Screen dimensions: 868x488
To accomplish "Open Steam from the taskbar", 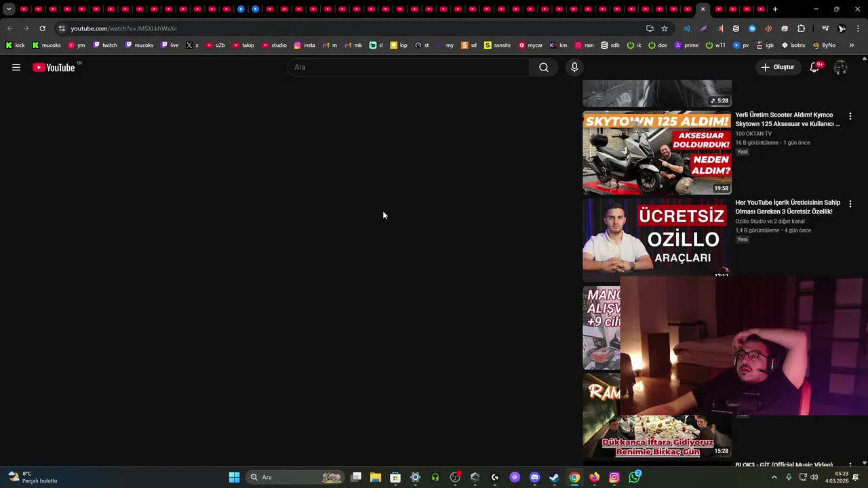I will pyautogui.click(x=554, y=477).
